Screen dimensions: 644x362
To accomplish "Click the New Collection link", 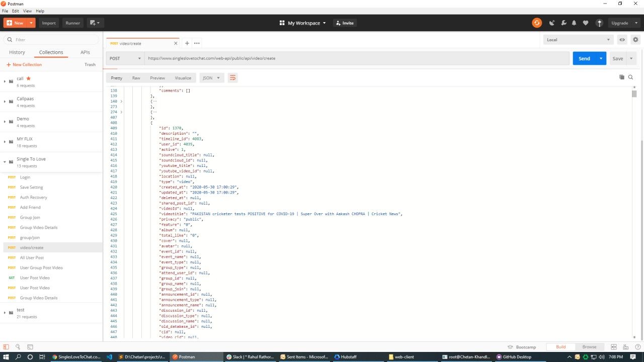I will click(x=24, y=64).
